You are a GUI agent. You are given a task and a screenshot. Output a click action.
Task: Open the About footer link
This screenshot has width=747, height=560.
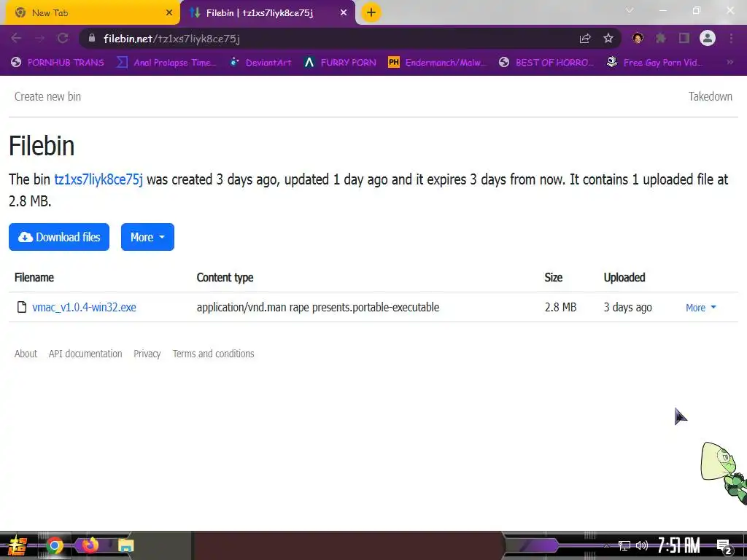[x=26, y=354]
